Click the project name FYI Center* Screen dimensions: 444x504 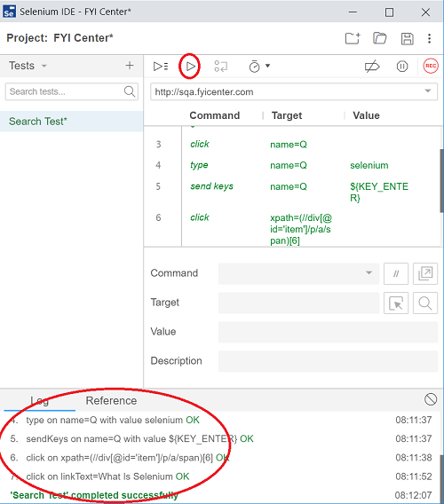coord(83,38)
